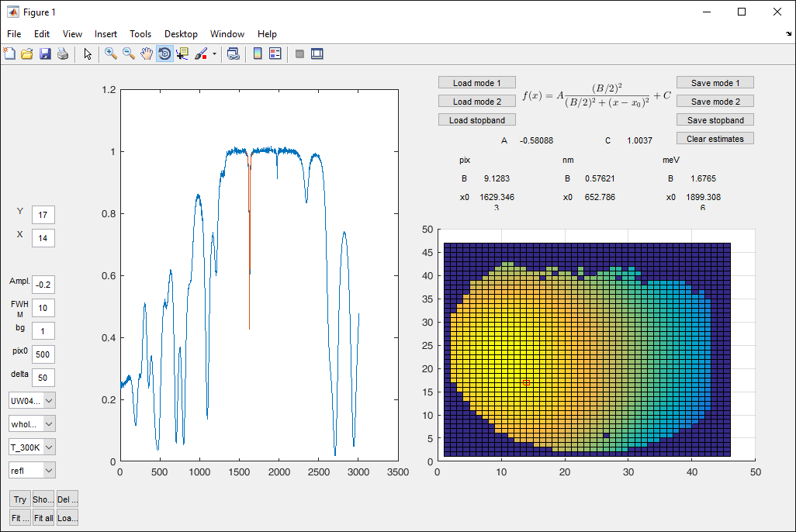Click the red-marked pixel on the color map

pyautogui.click(x=526, y=382)
